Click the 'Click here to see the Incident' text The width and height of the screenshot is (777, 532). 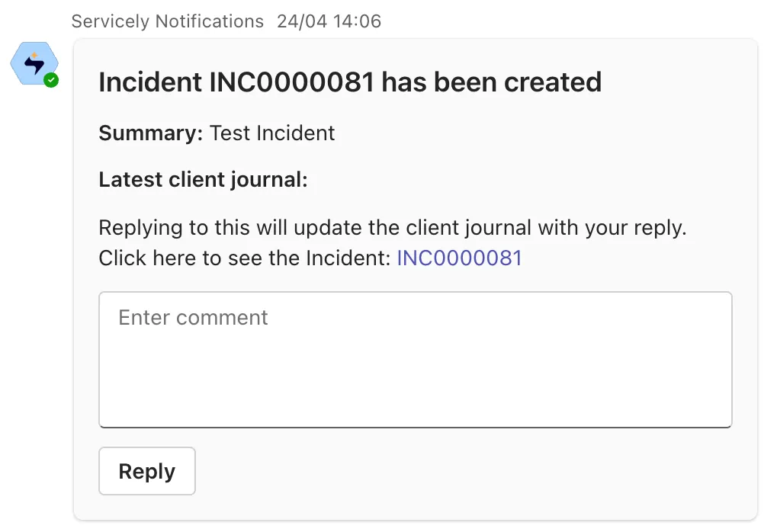pos(245,258)
